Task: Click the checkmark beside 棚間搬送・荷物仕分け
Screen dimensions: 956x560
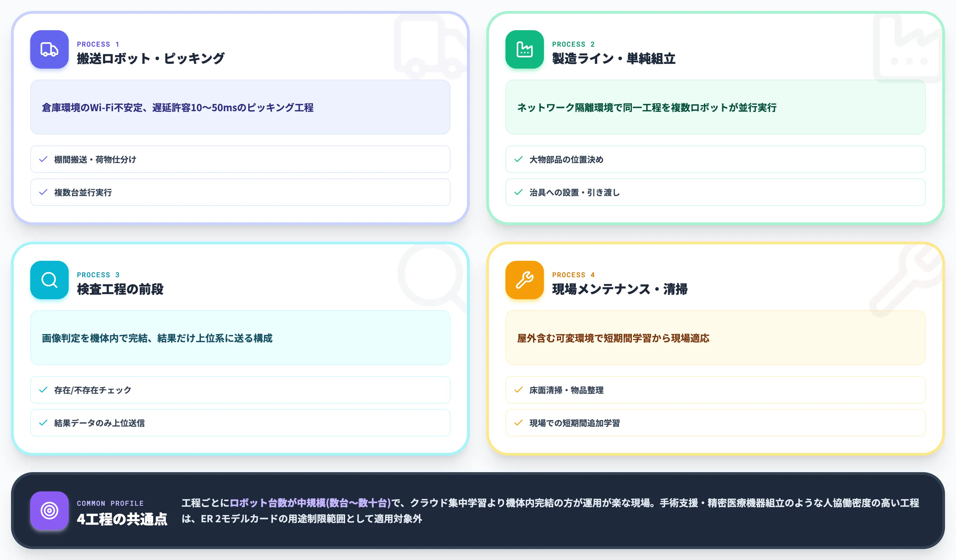Action: 43,159
